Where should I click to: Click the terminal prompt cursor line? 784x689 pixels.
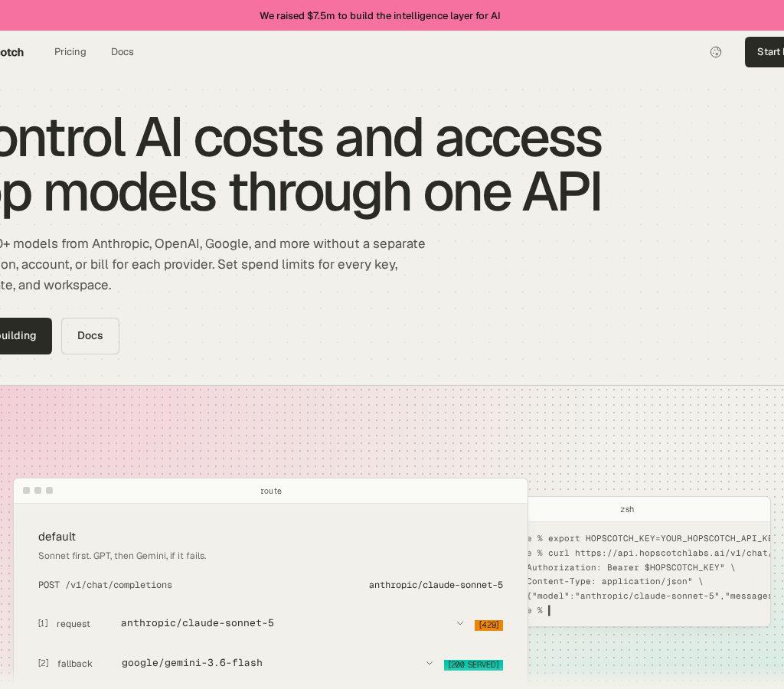pos(539,610)
